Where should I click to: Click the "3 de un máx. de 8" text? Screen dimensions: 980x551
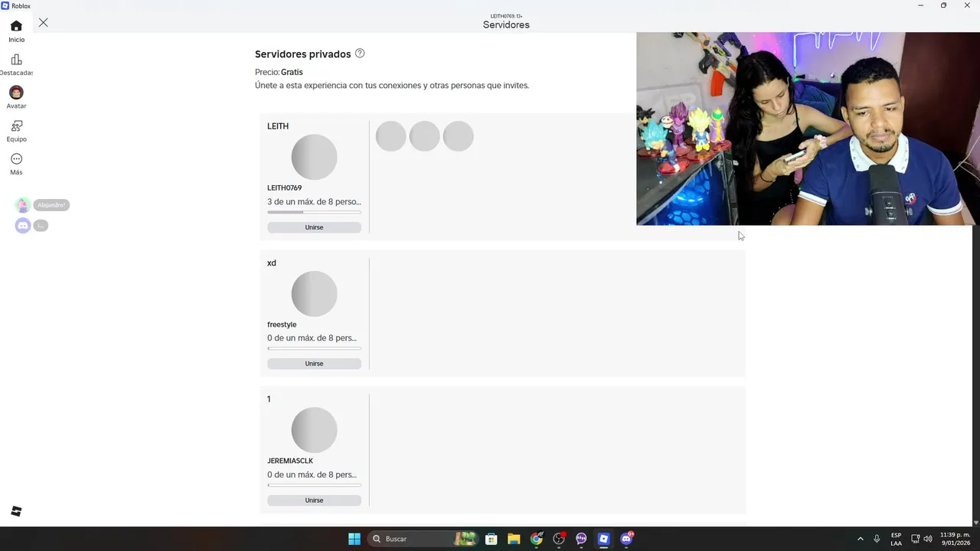click(314, 202)
